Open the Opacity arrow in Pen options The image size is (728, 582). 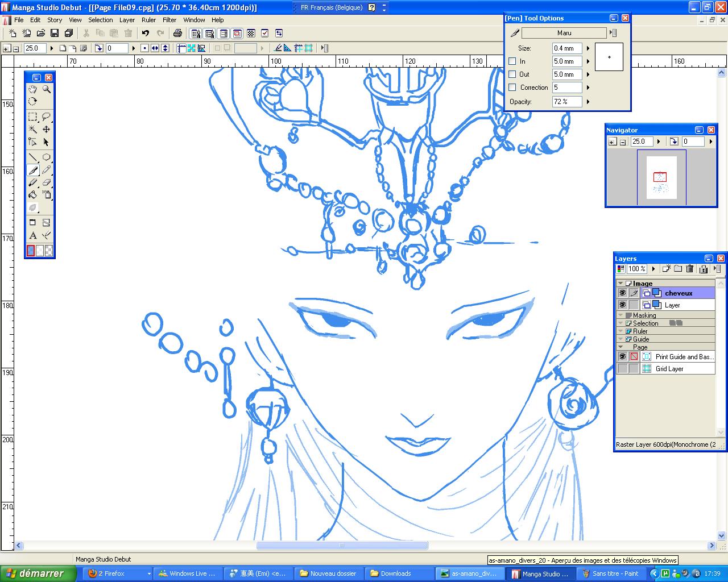pos(588,102)
